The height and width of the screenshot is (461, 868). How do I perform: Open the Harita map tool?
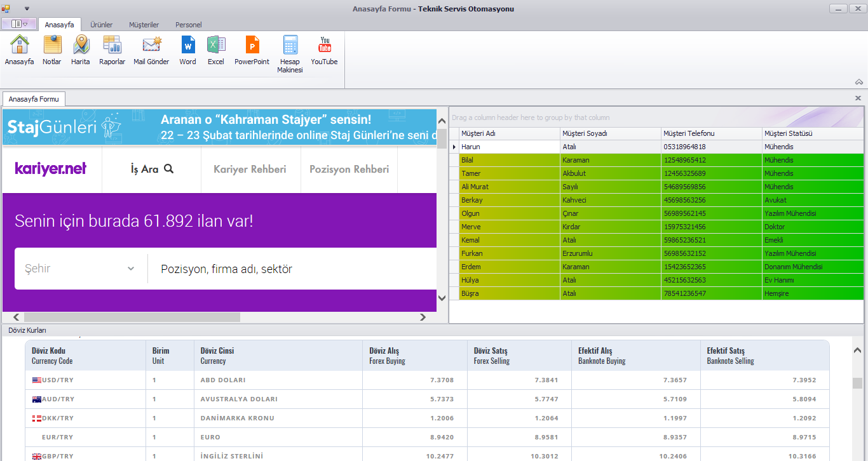pyautogui.click(x=81, y=51)
